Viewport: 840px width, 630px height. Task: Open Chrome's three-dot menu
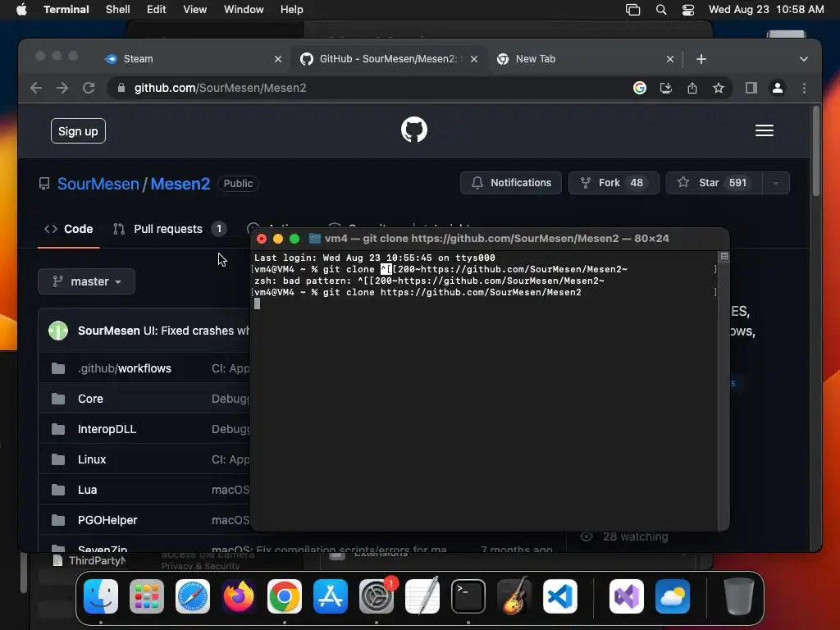804,88
